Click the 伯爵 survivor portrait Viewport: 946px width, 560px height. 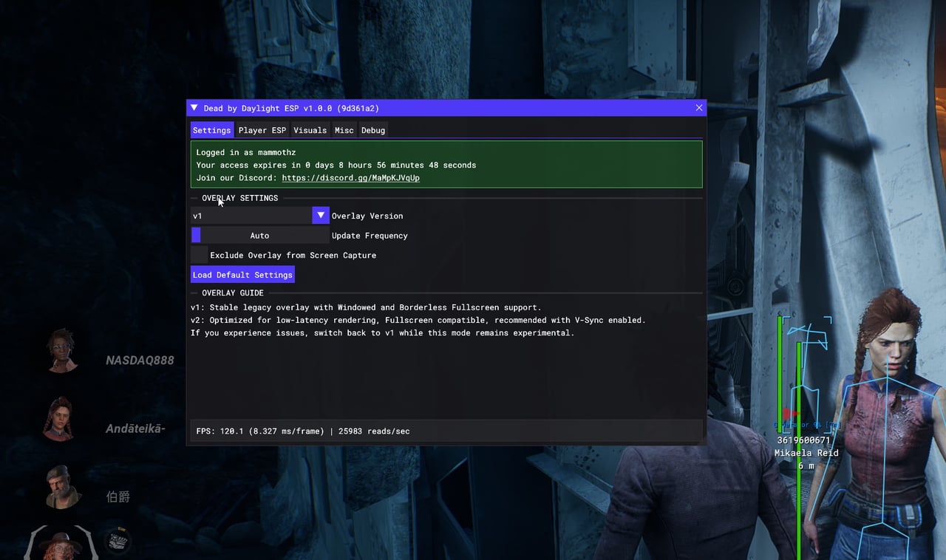62,487
